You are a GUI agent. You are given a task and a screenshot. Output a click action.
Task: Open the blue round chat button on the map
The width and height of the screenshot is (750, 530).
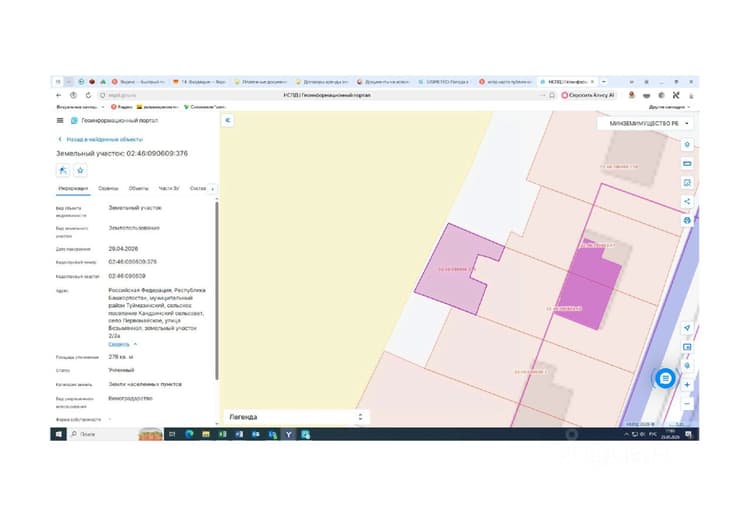pos(665,379)
